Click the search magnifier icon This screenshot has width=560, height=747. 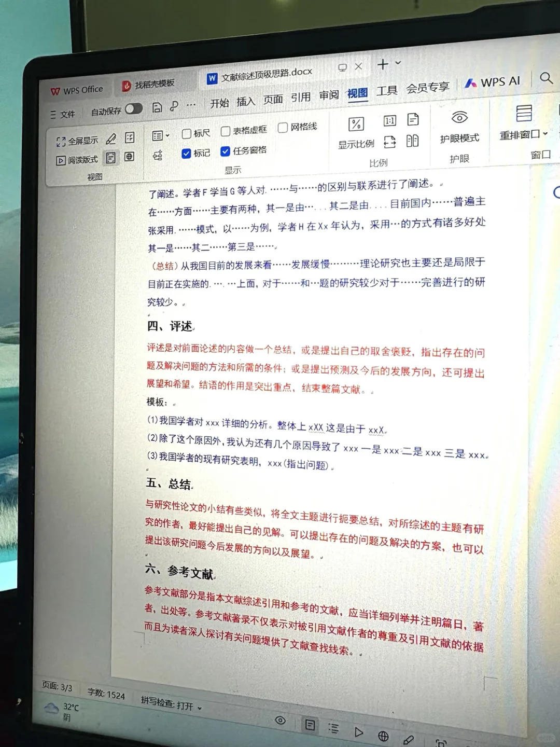click(546, 79)
